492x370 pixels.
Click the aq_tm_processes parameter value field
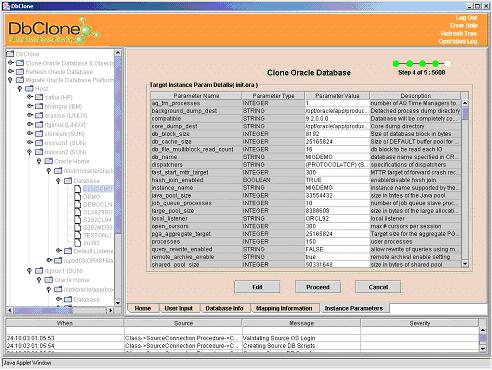coord(337,103)
